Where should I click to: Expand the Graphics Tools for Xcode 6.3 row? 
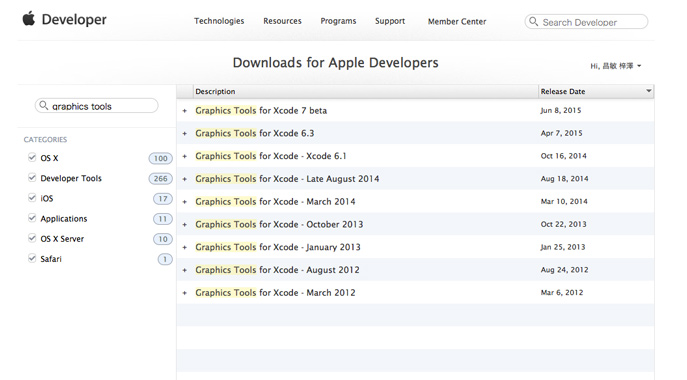click(184, 133)
